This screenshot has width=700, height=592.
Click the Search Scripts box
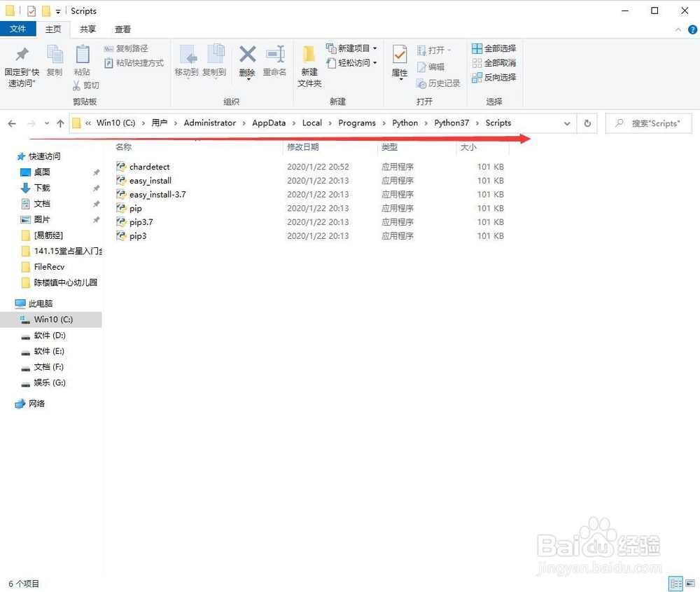tap(648, 123)
